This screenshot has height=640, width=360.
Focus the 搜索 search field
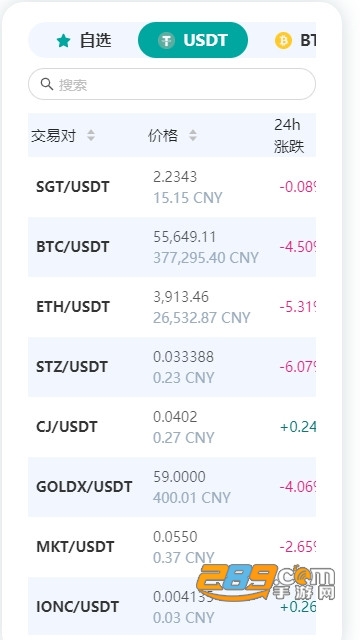[172, 84]
